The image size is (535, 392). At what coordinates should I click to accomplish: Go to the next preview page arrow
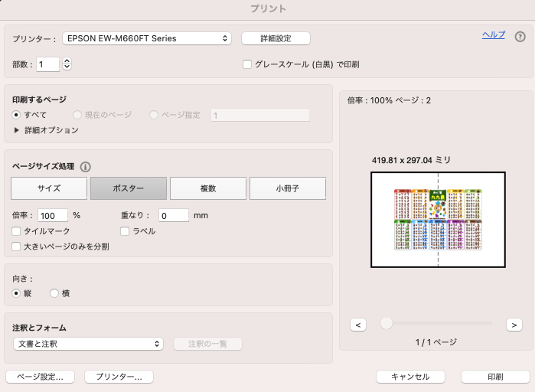click(x=514, y=325)
